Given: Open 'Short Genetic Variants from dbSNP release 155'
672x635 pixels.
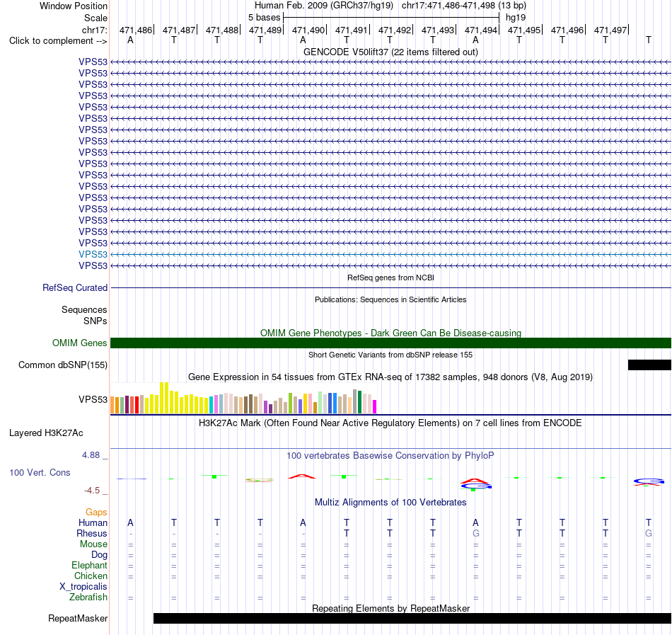Looking at the screenshot, I should (x=390, y=355).
